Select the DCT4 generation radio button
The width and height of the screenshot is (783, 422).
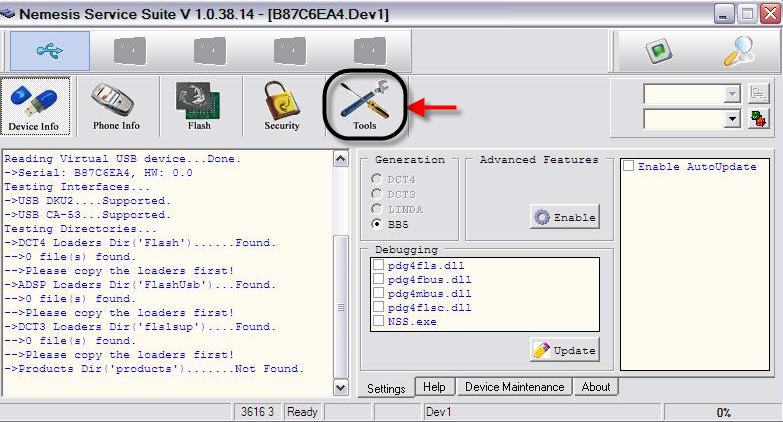click(377, 179)
